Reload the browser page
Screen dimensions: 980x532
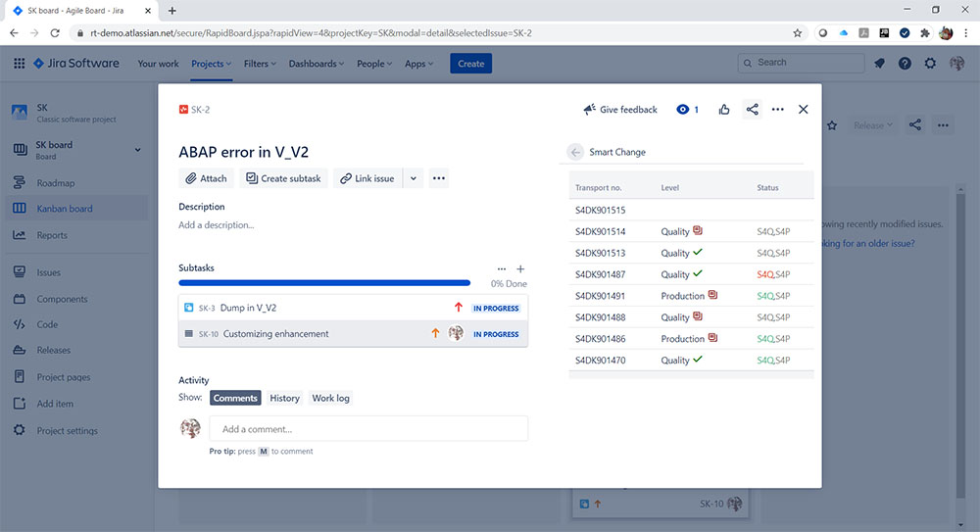55,33
